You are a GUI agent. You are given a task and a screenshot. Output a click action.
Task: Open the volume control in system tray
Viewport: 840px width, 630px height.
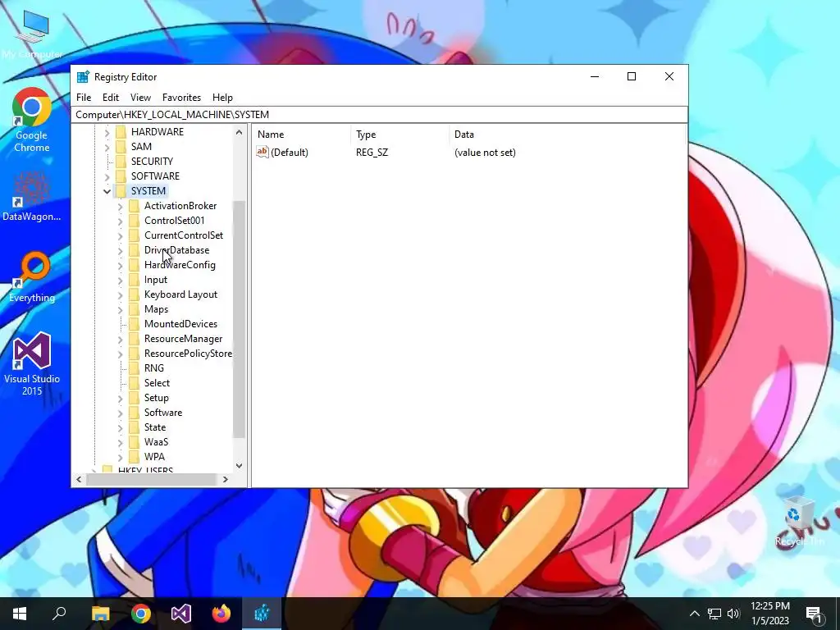coord(733,614)
